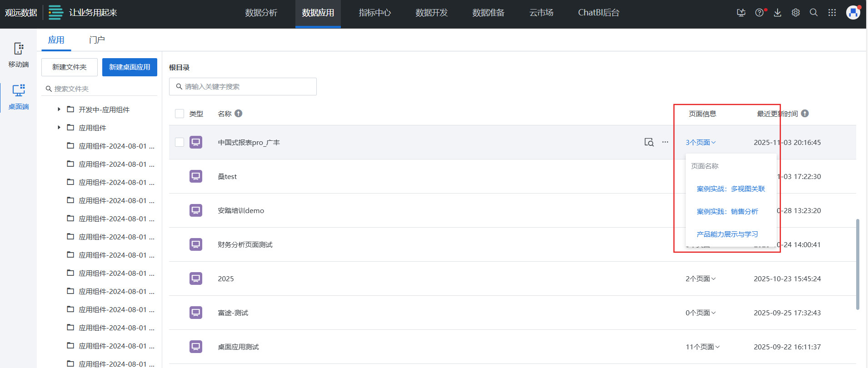Open the 案例实战：多视图关联 page link
The height and width of the screenshot is (368, 868).
(x=731, y=189)
